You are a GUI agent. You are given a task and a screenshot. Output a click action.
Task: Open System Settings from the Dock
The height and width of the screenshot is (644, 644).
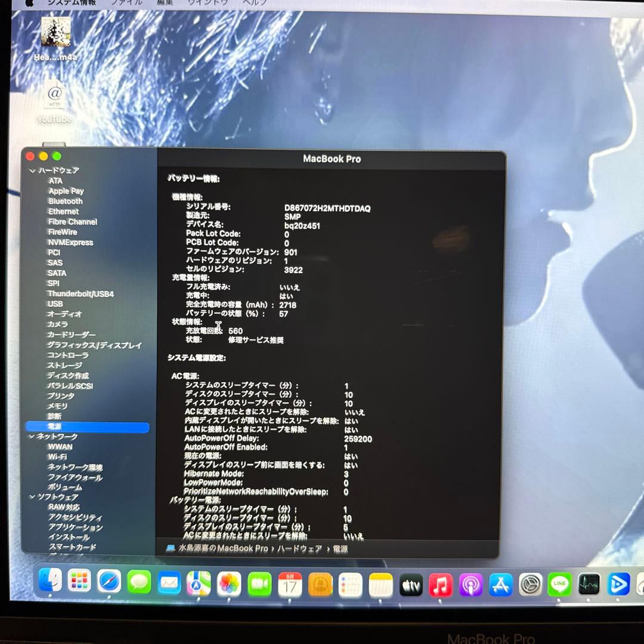click(x=530, y=584)
